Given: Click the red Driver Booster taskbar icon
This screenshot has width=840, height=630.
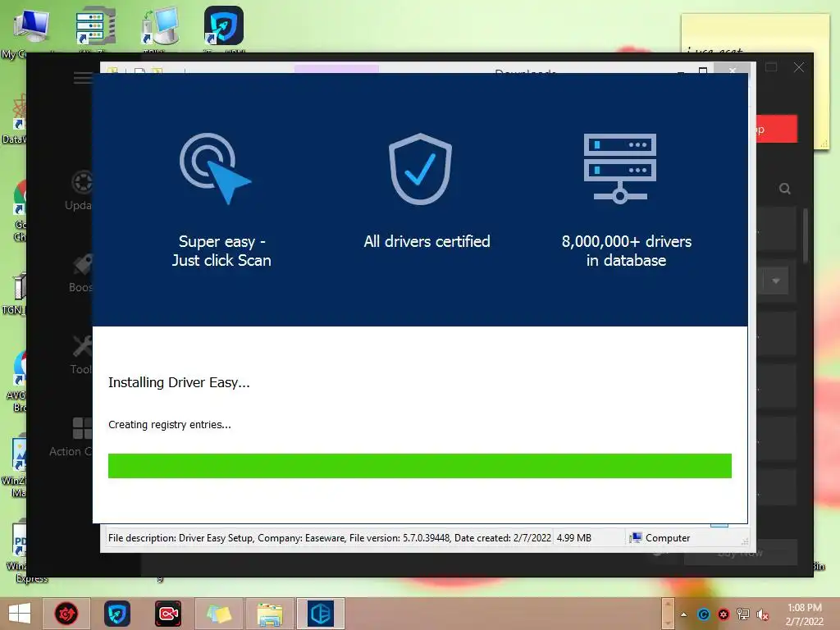Looking at the screenshot, I should pyautogui.click(x=66, y=614).
